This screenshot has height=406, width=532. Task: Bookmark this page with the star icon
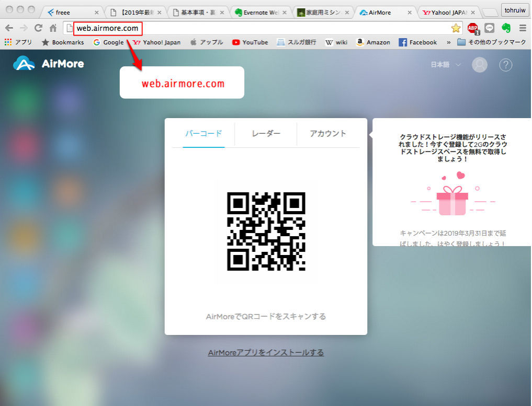[456, 28]
